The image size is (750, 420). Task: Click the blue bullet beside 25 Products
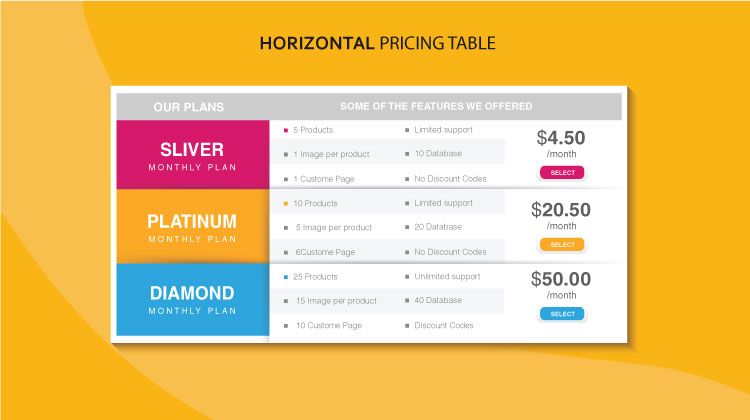[286, 277]
